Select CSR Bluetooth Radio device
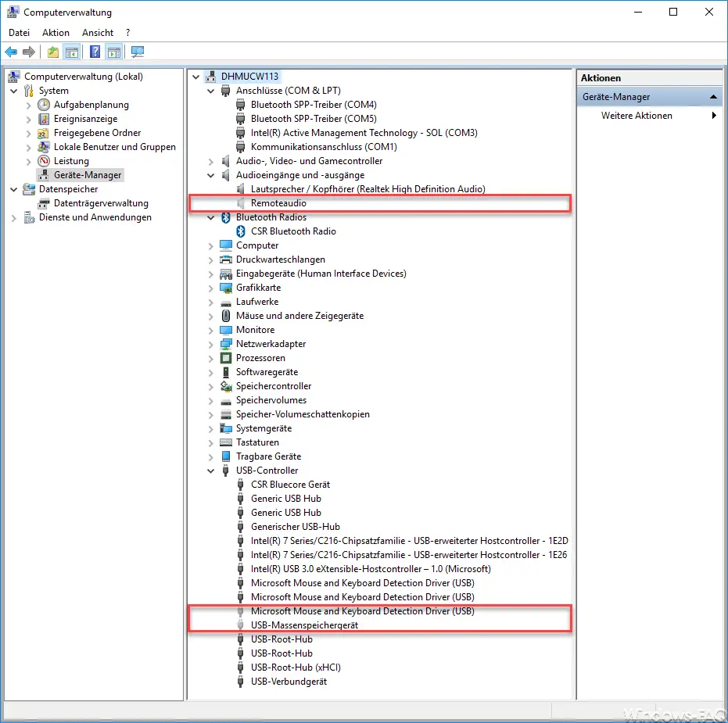 click(x=293, y=231)
